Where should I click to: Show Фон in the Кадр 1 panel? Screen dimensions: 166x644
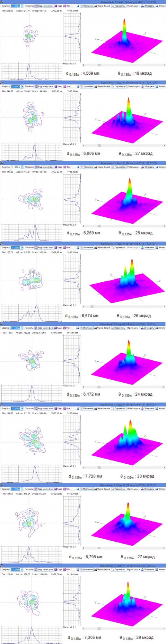67,6
